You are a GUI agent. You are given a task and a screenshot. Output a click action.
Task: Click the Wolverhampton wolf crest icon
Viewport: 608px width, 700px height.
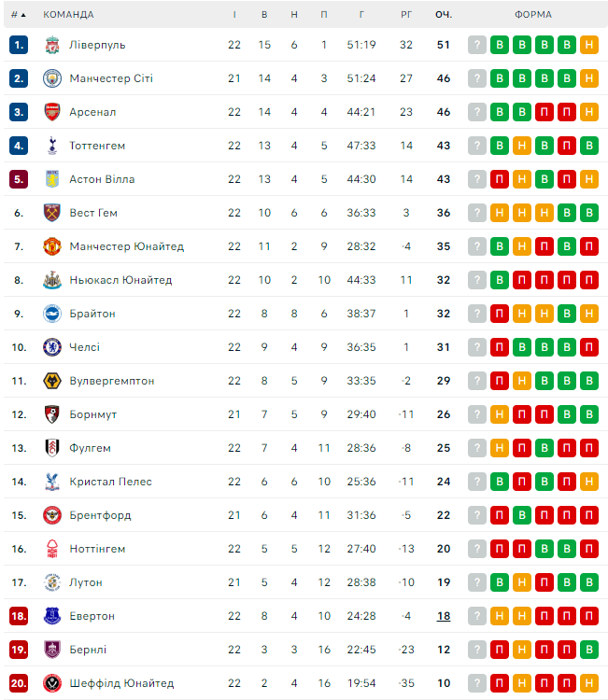coord(51,381)
